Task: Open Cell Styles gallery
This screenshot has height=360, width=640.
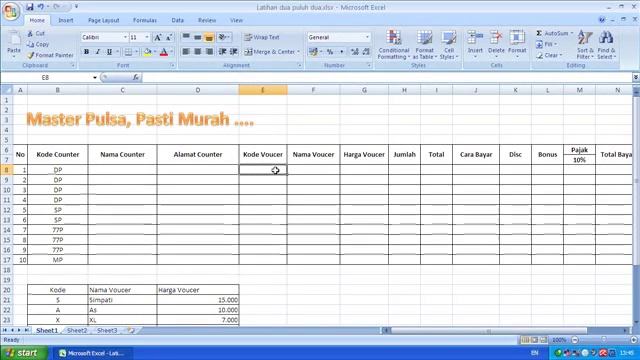Action: click(449, 38)
